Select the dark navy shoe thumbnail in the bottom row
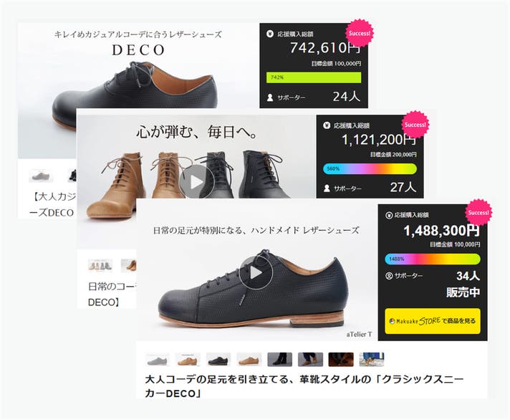Viewport: 510px width, 420px height. pyautogui.click(x=218, y=360)
